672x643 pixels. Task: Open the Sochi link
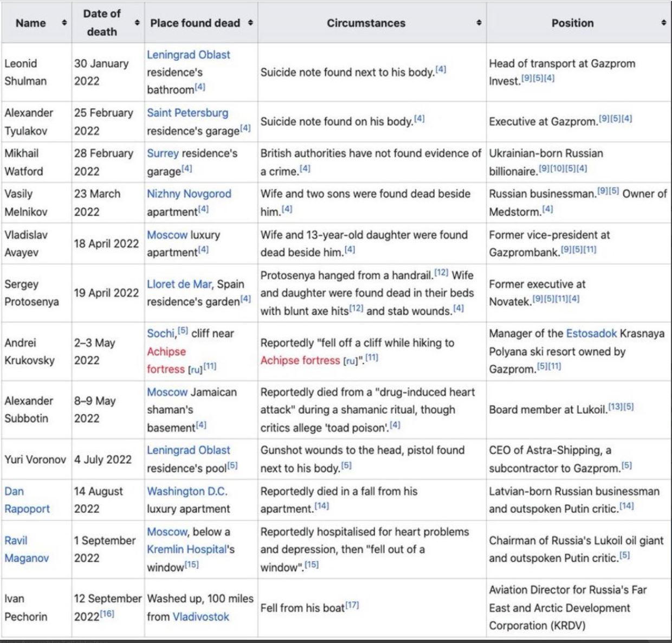click(x=161, y=333)
